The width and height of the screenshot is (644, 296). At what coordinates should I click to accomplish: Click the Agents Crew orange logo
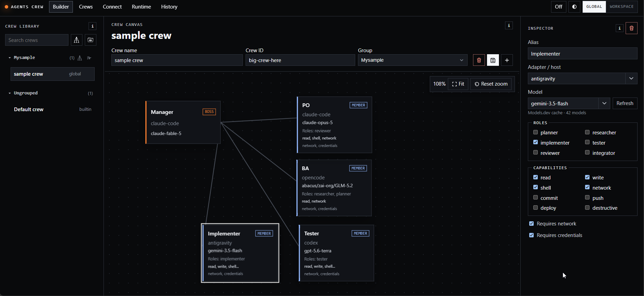tap(6, 7)
